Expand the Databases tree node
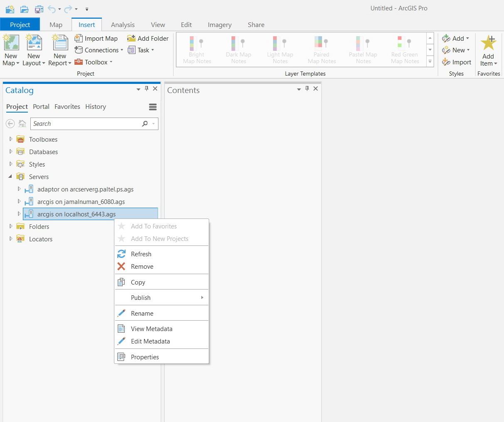Image resolution: width=504 pixels, height=422 pixels. (x=11, y=152)
